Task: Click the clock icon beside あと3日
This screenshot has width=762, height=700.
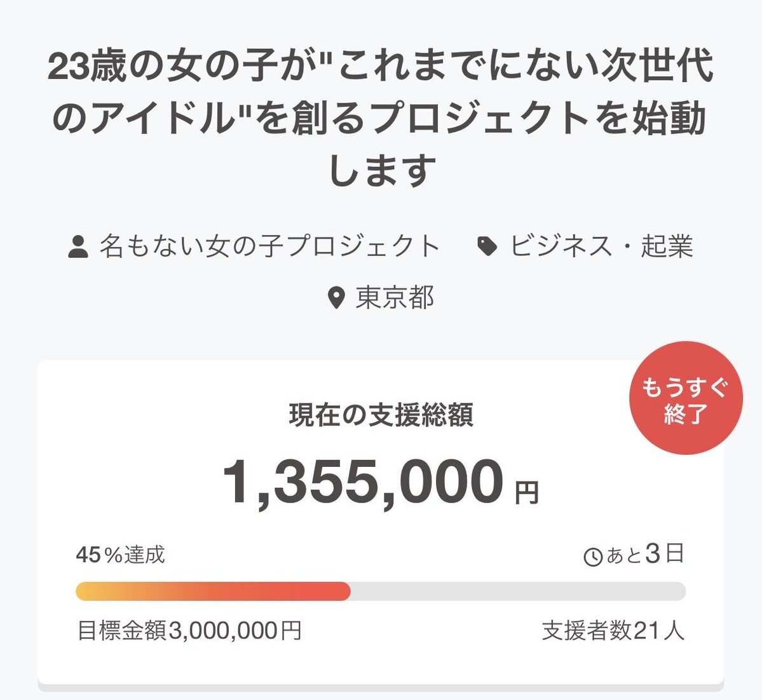Action: (592, 557)
